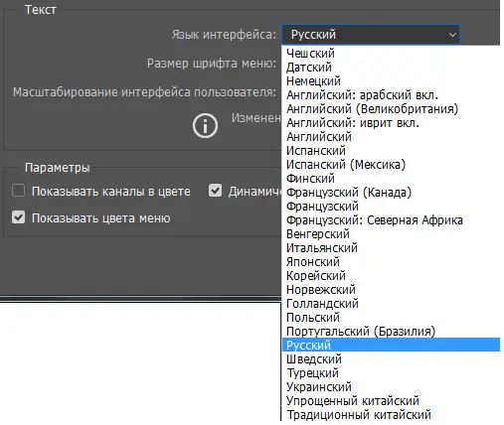This screenshot has width=504, height=425.
Task: Toggle the Динамич... checkbox
Action: 215,191
